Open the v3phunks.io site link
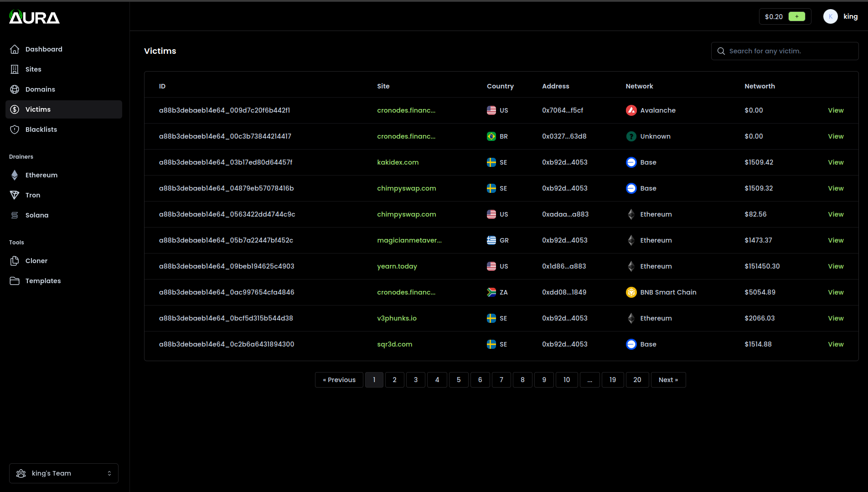Image resolution: width=868 pixels, height=492 pixels. (x=397, y=318)
